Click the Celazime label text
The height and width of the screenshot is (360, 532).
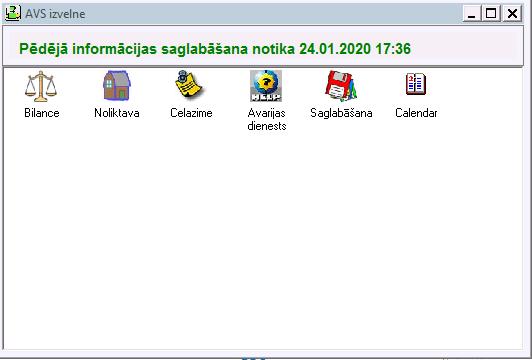[x=191, y=113]
